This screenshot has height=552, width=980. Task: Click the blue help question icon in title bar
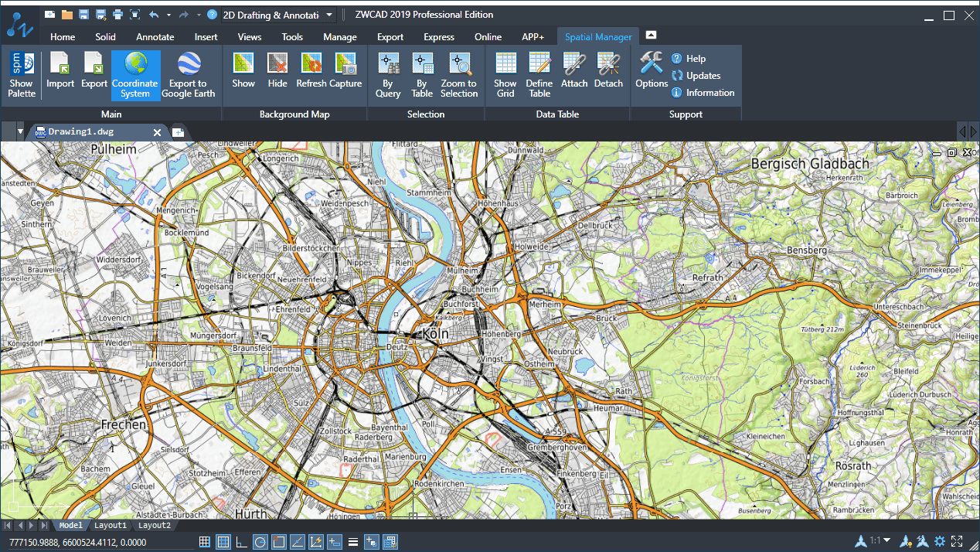tap(213, 14)
